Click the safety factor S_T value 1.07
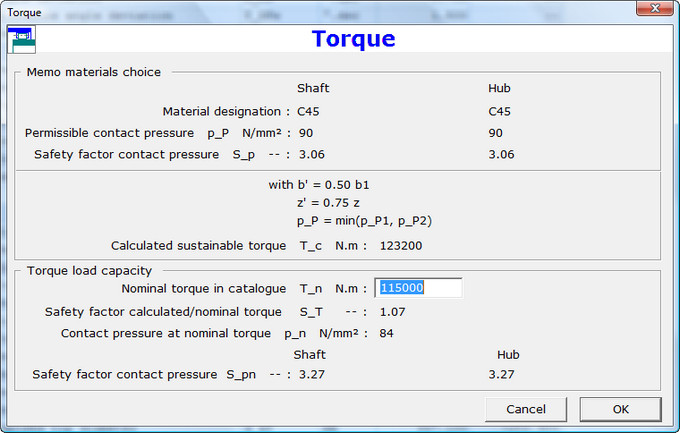The width and height of the screenshot is (680, 433). [392, 312]
